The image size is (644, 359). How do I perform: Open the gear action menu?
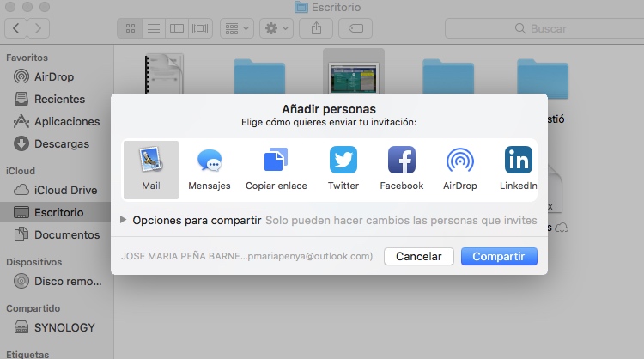[x=276, y=28]
